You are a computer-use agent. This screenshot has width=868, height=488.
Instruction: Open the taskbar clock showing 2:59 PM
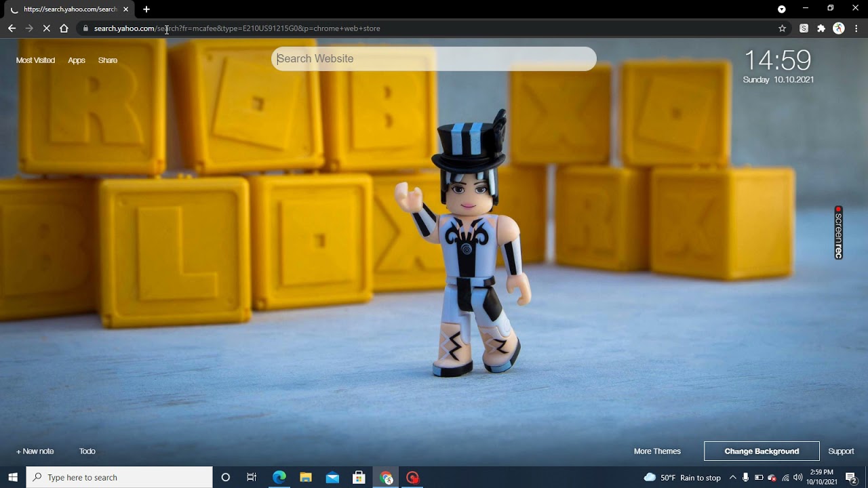[x=821, y=477]
